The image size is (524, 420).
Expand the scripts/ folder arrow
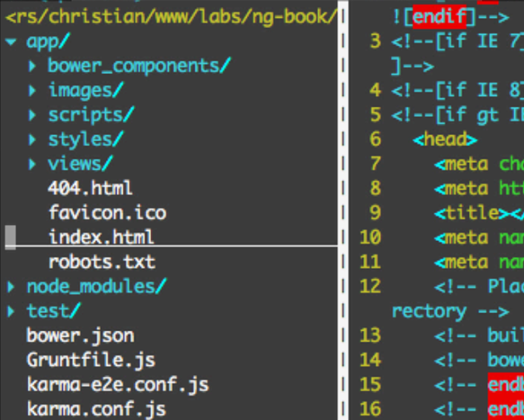[x=32, y=115]
